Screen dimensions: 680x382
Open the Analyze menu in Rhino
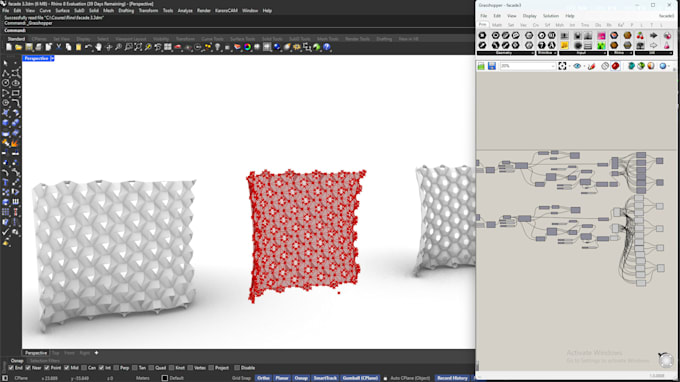185,10
